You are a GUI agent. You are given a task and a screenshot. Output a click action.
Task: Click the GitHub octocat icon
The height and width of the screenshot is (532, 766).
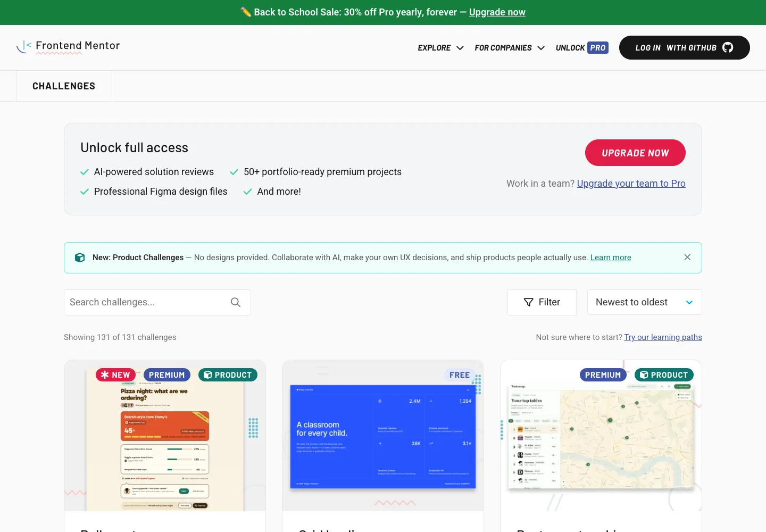[728, 47]
